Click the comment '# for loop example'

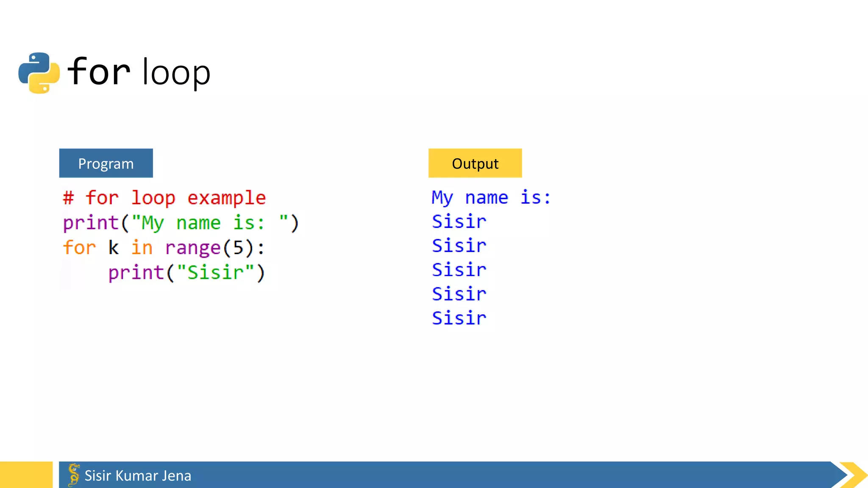(x=164, y=198)
